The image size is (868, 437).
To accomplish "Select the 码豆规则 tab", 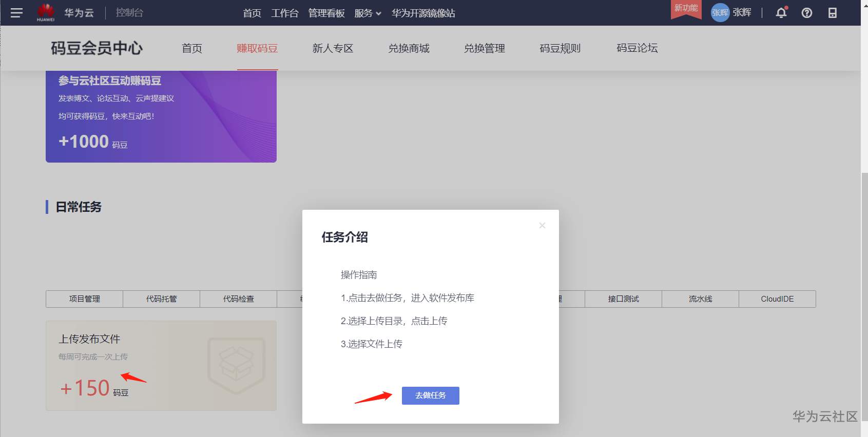I will (560, 48).
